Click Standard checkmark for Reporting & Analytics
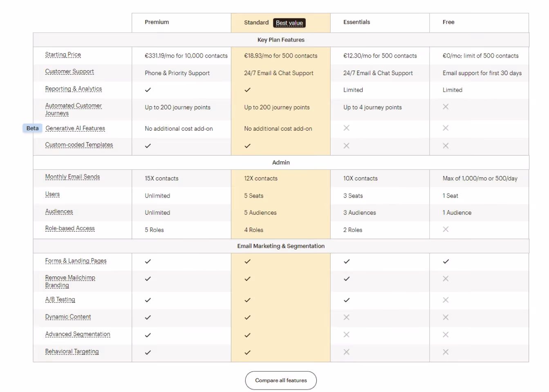 coord(247,90)
